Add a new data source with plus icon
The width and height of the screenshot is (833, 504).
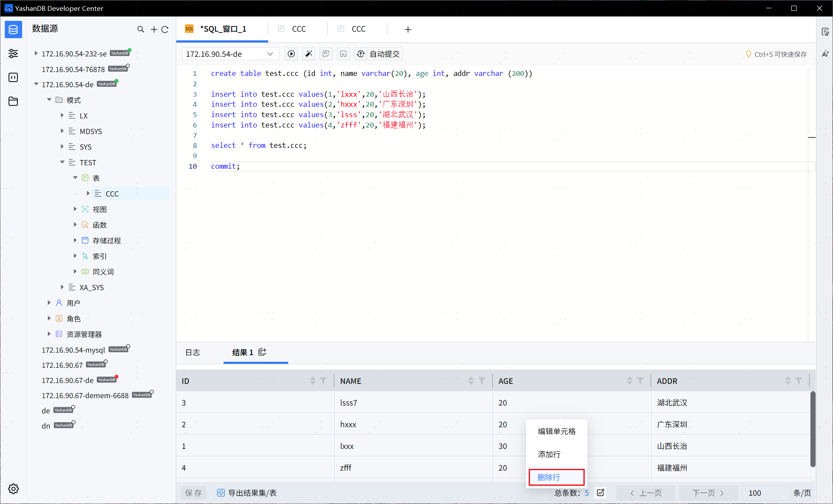[154, 29]
